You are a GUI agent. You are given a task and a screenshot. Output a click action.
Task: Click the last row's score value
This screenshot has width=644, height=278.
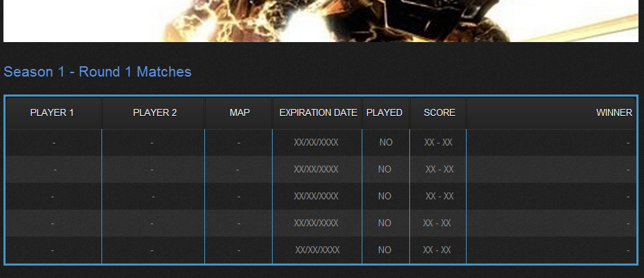(437, 250)
